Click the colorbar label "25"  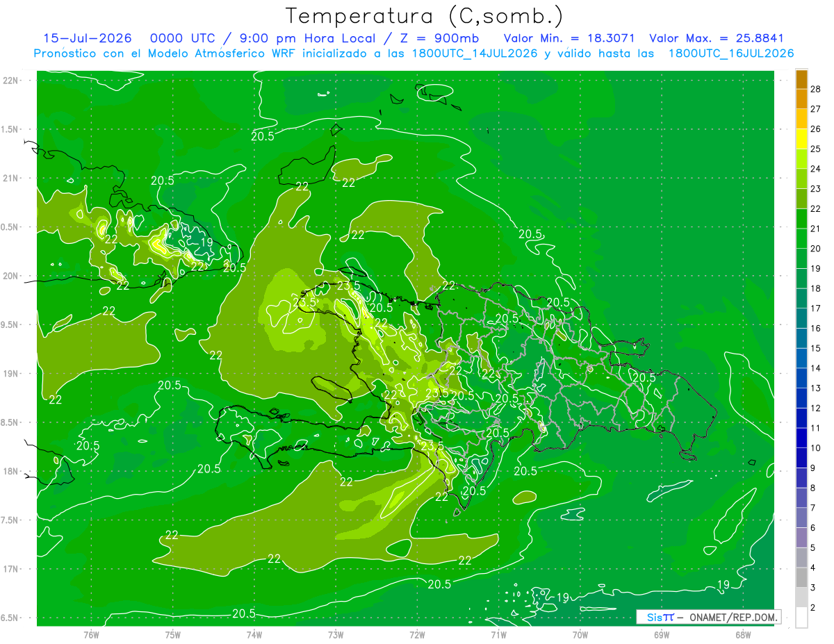817,149
